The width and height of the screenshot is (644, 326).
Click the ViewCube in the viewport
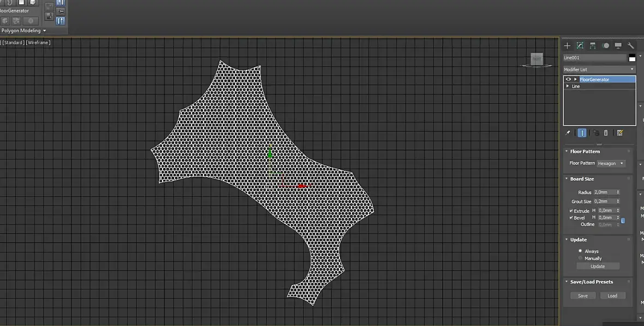coord(536,60)
